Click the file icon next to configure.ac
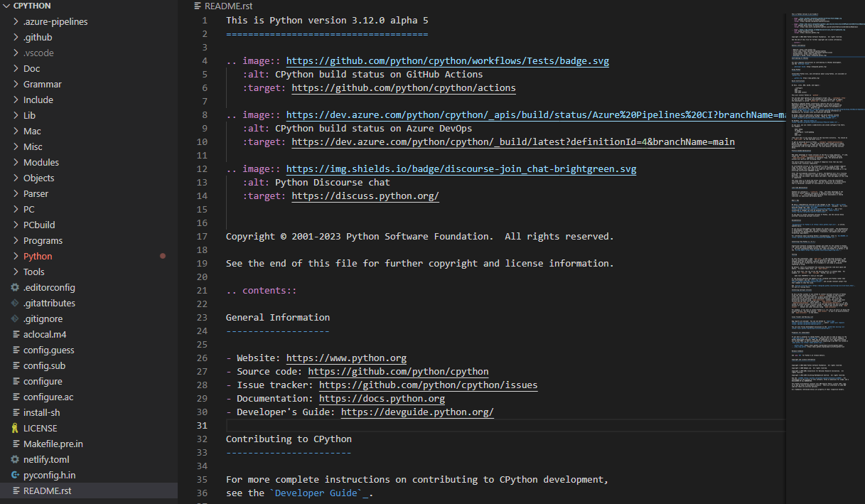The width and height of the screenshot is (865, 504). (15, 397)
